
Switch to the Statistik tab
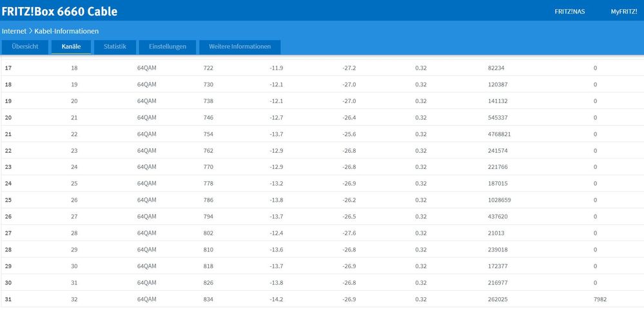tap(115, 47)
